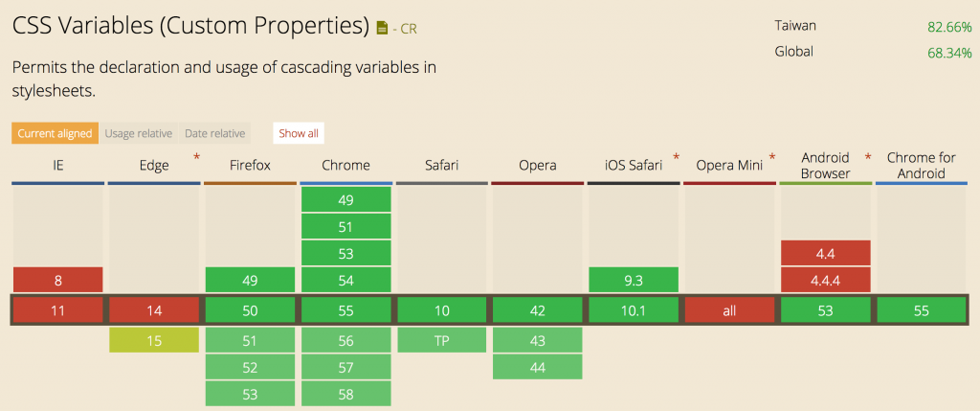Viewport: 980px width, 411px height.
Task: Click the Android Browser 4.4.4 cell
Action: [825, 281]
